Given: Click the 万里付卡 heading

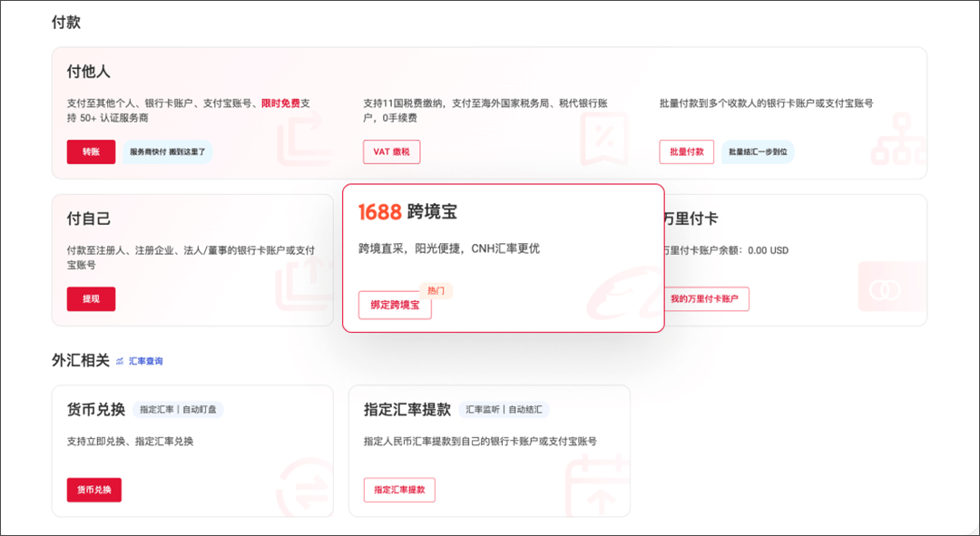Looking at the screenshot, I should (690, 219).
